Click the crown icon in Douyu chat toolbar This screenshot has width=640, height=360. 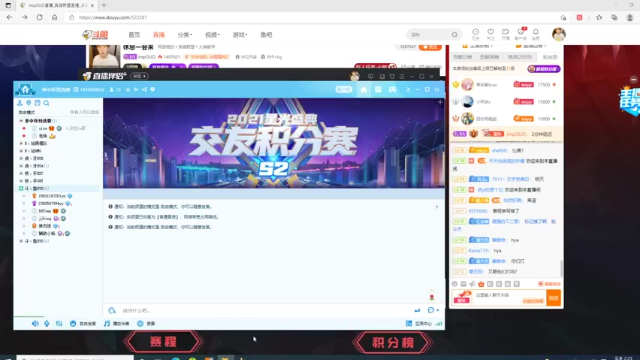(481, 284)
